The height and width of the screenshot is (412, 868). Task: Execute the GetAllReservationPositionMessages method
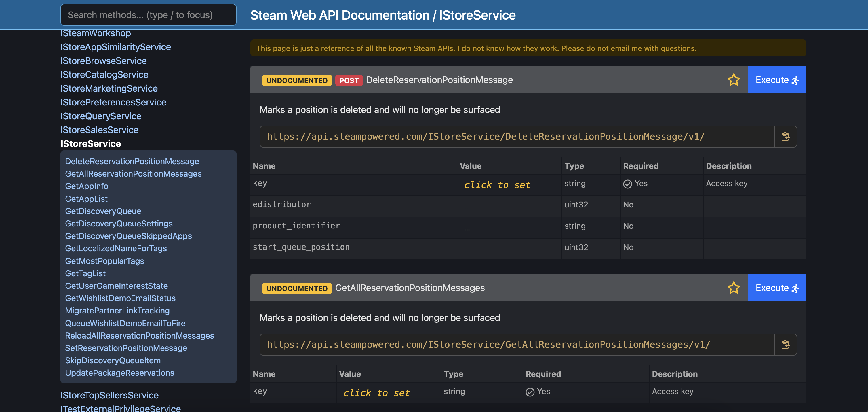click(777, 288)
